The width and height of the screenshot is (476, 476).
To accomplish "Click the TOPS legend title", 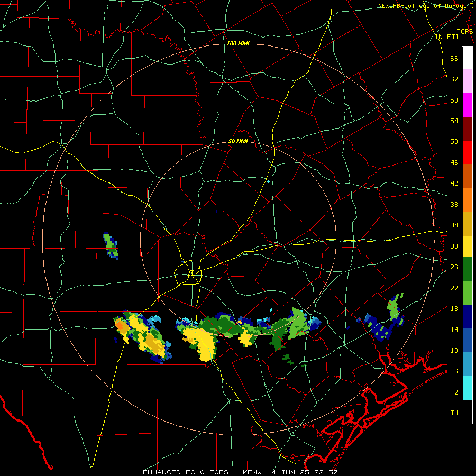I will [465, 32].
